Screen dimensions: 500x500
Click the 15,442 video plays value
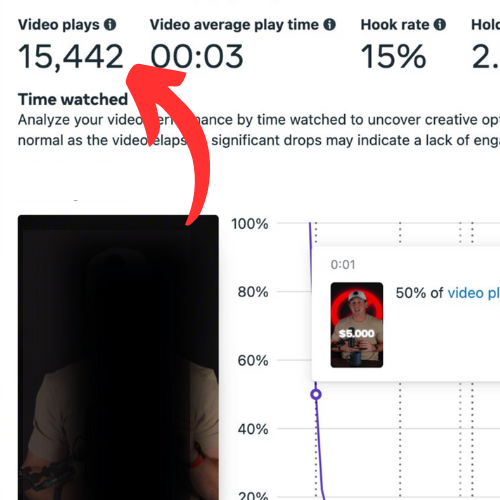click(71, 57)
